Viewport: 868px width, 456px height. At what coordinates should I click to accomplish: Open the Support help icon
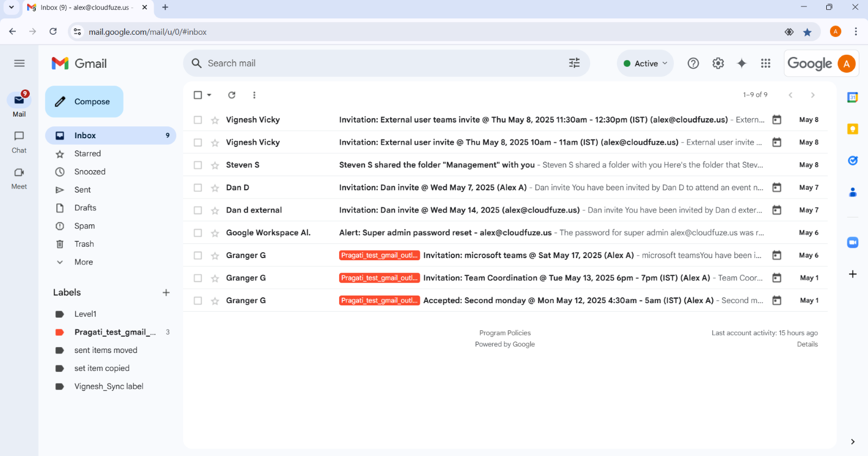point(693,63)
